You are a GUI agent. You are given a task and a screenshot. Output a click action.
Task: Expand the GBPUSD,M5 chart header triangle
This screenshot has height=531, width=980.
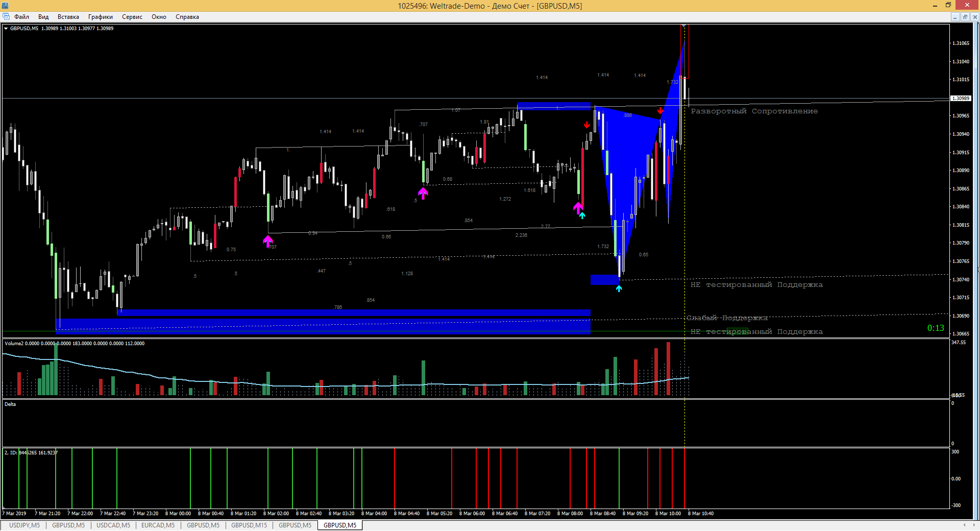tap(6, 29)
